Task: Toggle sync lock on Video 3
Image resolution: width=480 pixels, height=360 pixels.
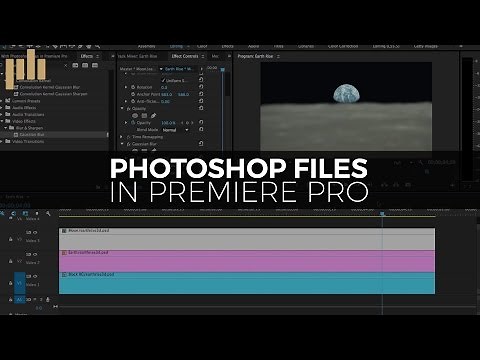Action: click(x=28, y=232)
